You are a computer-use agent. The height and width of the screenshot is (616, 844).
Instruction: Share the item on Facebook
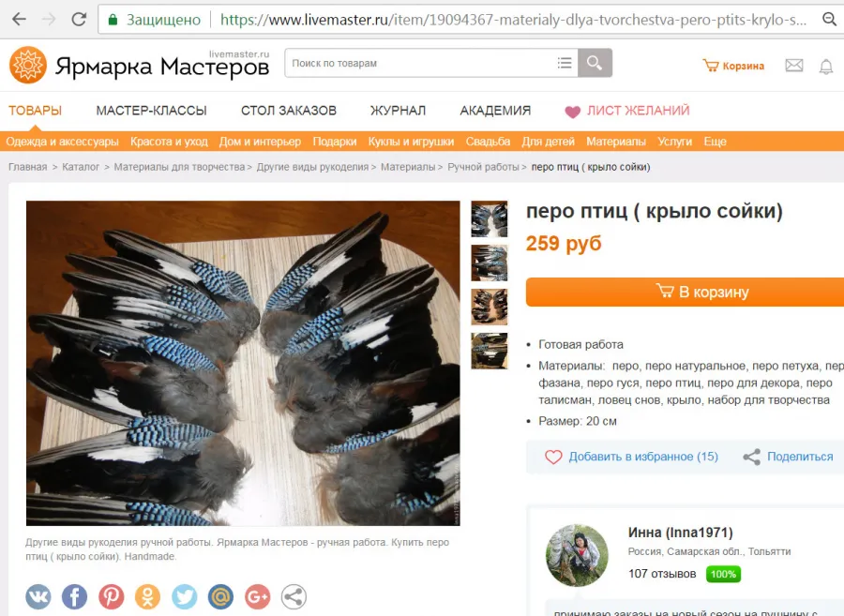tap(75, 596)
